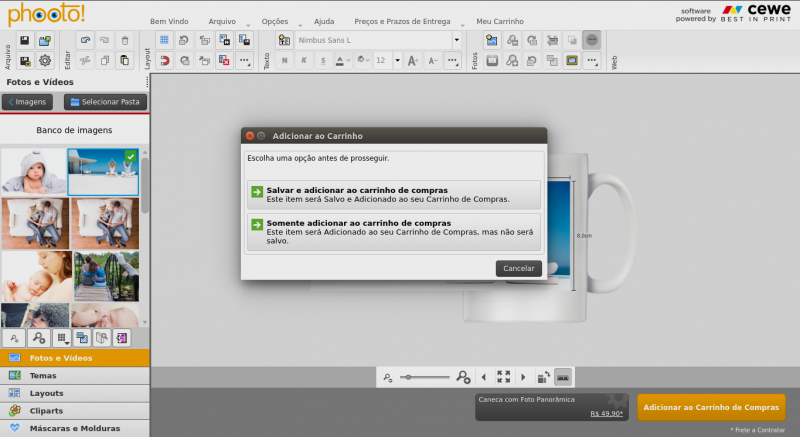Viewport: 800px width, 437px height.
Task: Choose Somente adicionar ao carrinho de compras
Action: [x=393, y=232]
